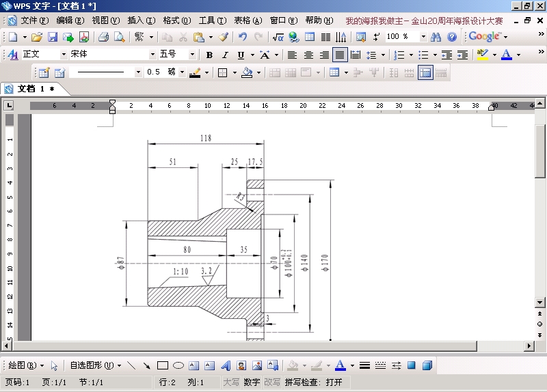Select the ellipse drawing tool
Viewport: 547px width, 392px height.
point(178,365)
